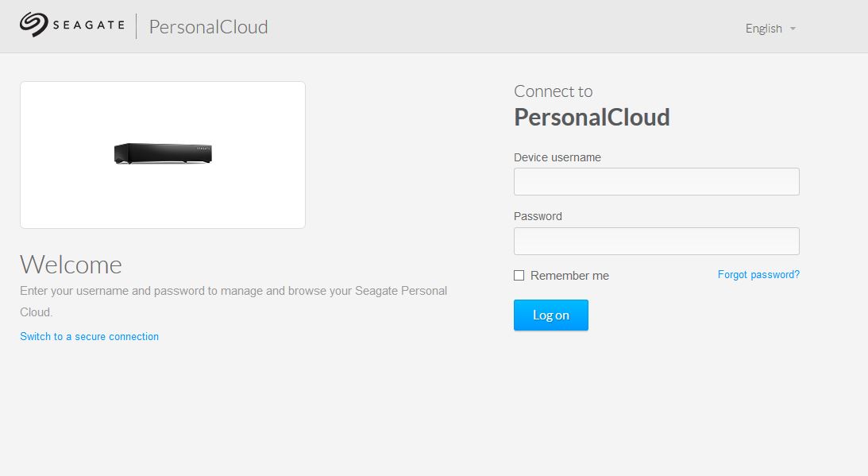Click the Remember me label text

click(569, 275)
